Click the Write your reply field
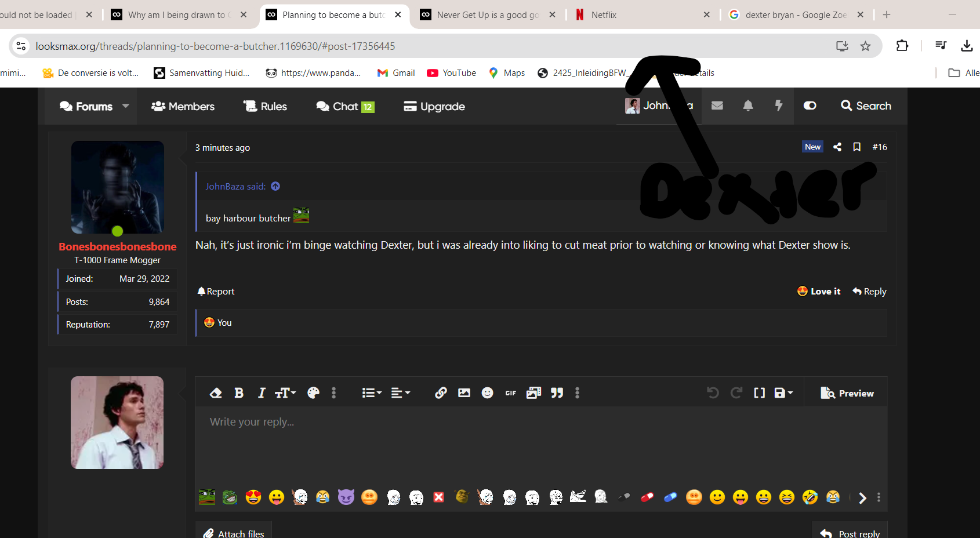This screenshot has width=980, height=538. point(539,441)
